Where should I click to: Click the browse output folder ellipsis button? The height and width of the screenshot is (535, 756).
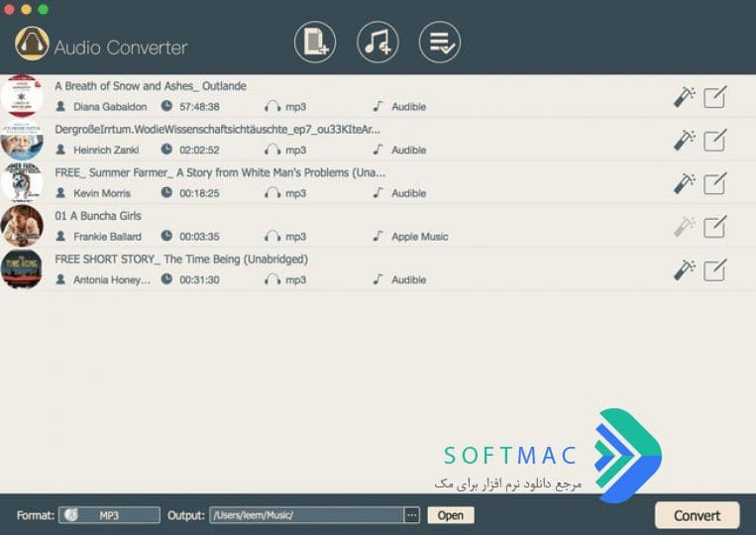412,515
